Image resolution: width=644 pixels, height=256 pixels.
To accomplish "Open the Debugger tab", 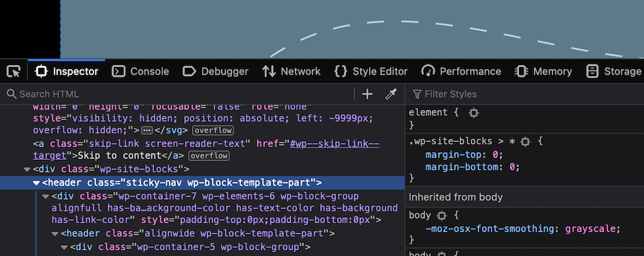I will click(216, 72).
